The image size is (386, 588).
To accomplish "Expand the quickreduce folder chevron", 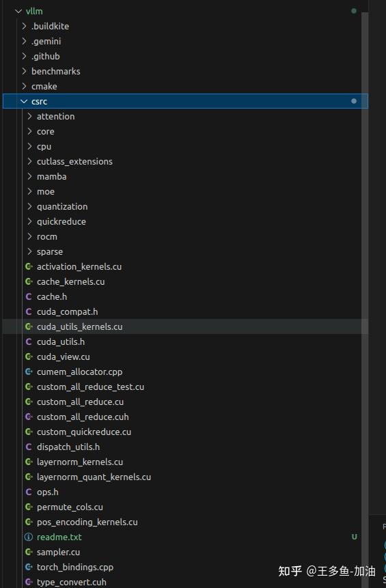I will point(29,222).
